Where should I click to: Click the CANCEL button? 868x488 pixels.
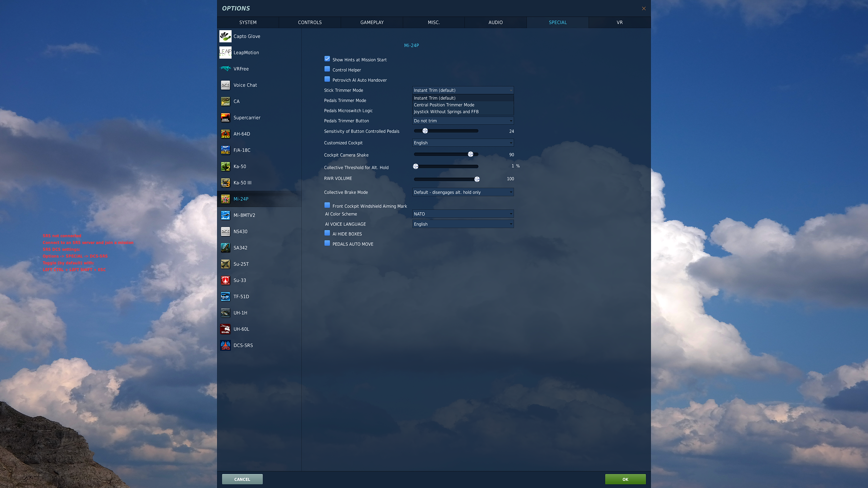(x=242, y=479)
